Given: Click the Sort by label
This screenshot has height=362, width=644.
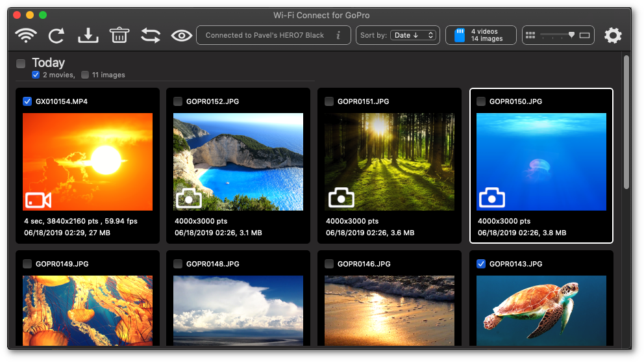Looking at the screenshot, I should coord(373,35).
